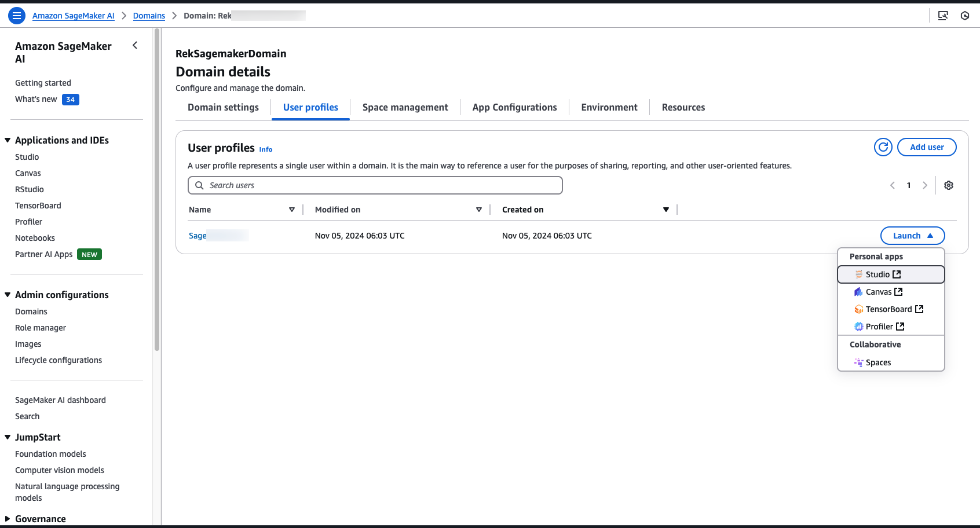Go to the Domains breadcrumb link
Screen dimensions: 980x528
[x=149, y=16]
